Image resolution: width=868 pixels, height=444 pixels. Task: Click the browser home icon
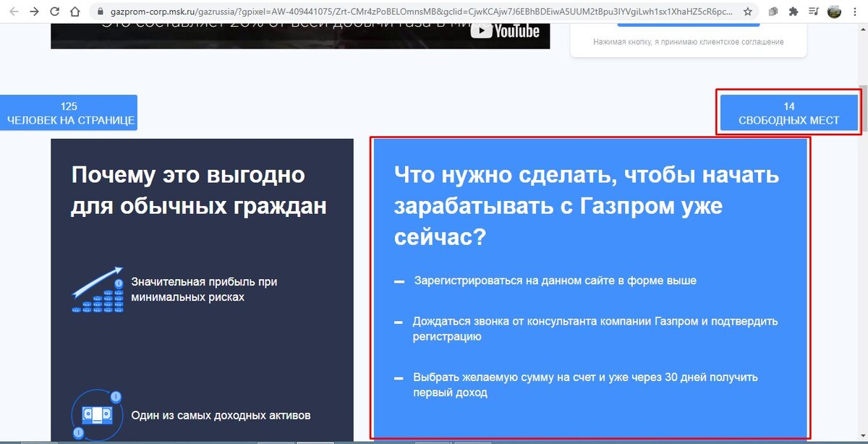74,12
